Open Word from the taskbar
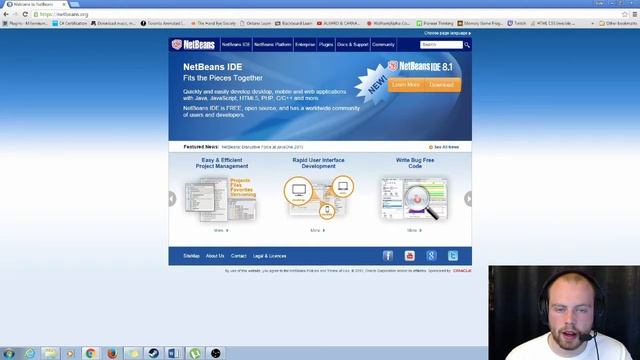Image resolution: width=640 pixels, height=360 pixels. pos(174,353)
